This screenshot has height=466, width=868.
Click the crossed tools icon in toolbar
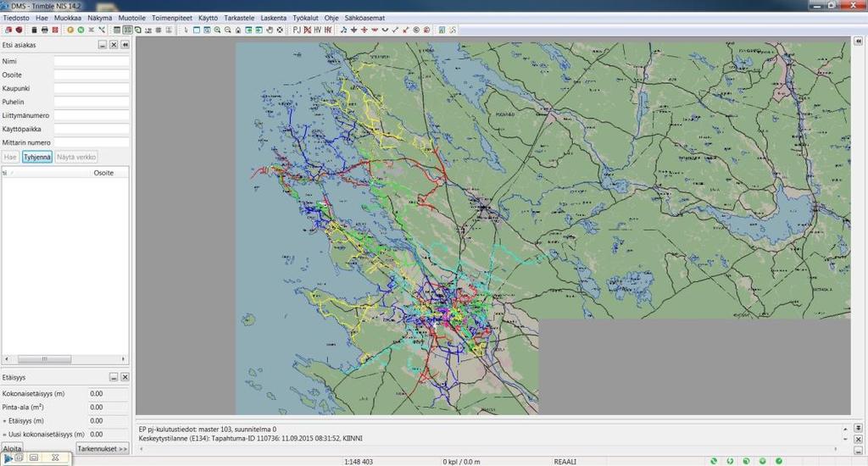pos(102,30)
